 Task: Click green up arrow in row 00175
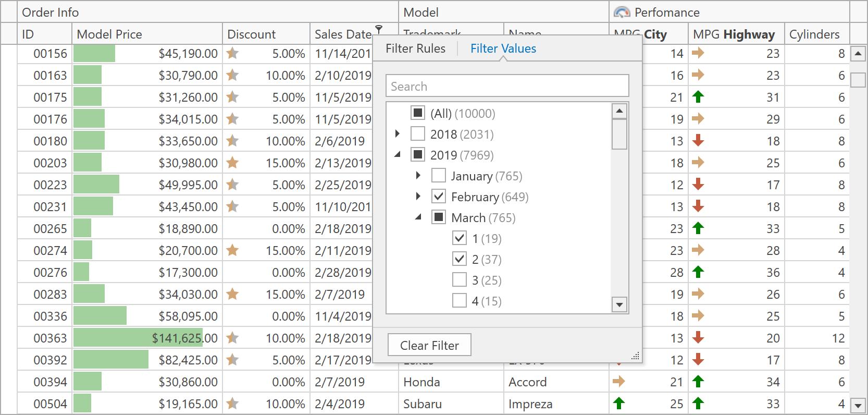(x=698, y=97)
